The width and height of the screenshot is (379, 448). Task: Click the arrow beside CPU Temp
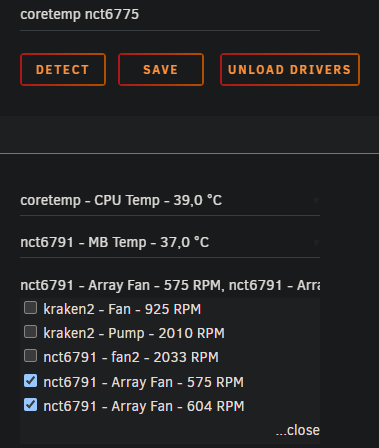316,201
